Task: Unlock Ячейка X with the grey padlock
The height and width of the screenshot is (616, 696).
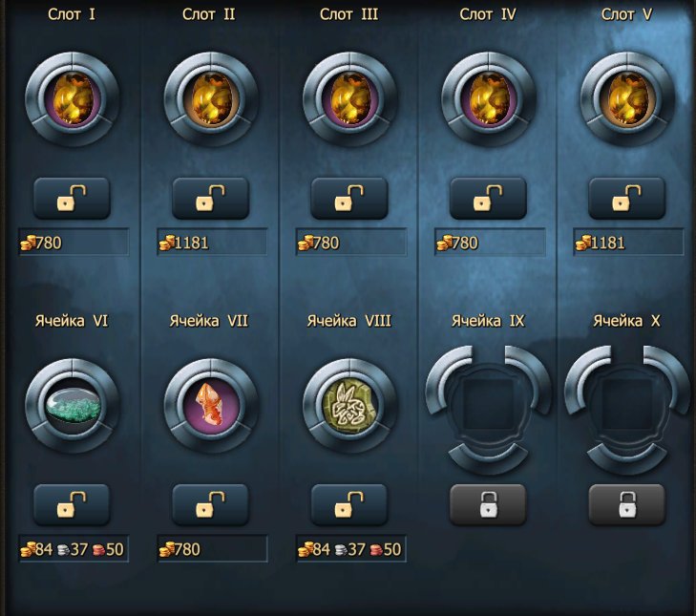Action: (x=626, y=504)
